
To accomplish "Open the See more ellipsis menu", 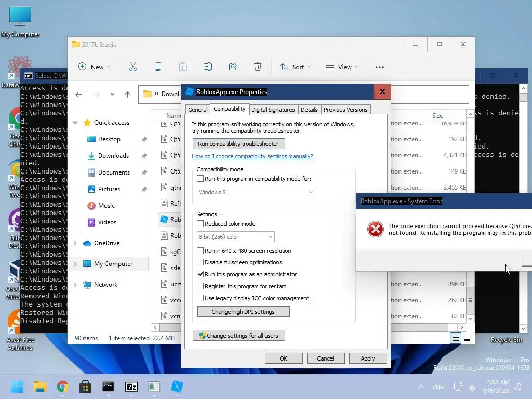I will pos(380,67).
